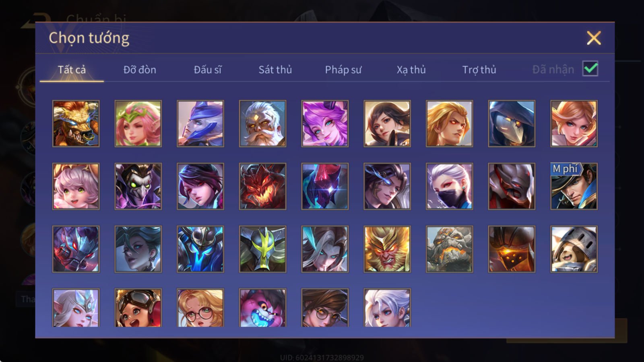Pick the purple-haired girl hero portrait
The image size is (644, 362).
pos(325,123)
